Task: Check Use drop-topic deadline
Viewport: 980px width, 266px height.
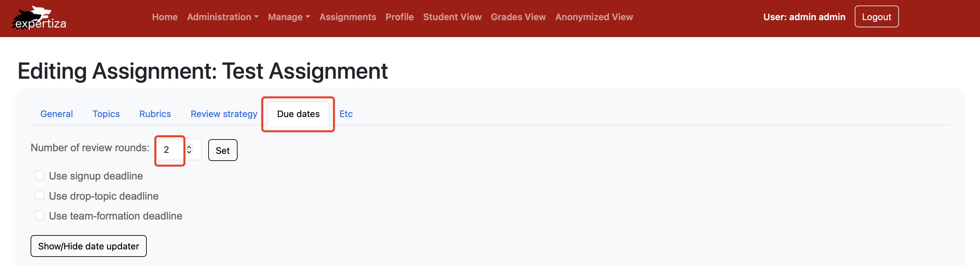Action: (40, 196)
